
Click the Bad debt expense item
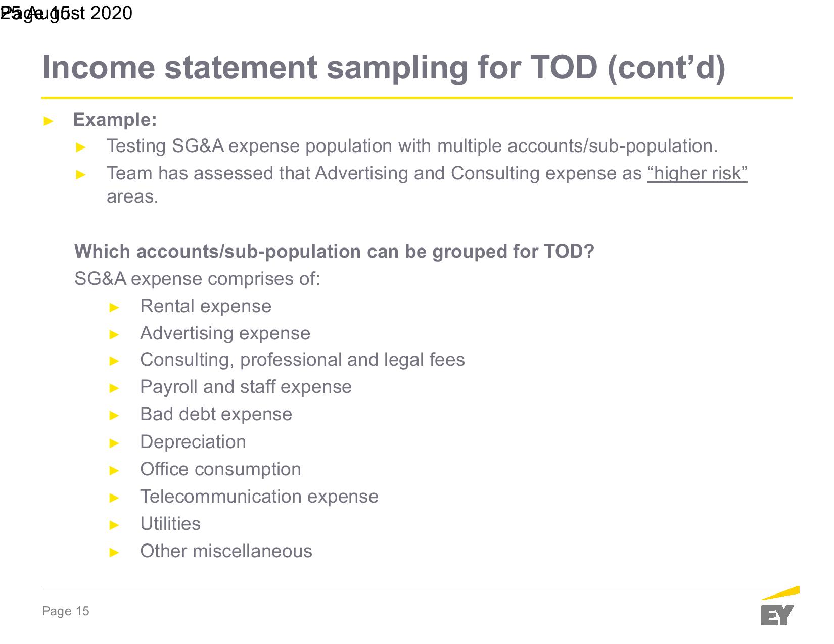click(x=216, y=414)
